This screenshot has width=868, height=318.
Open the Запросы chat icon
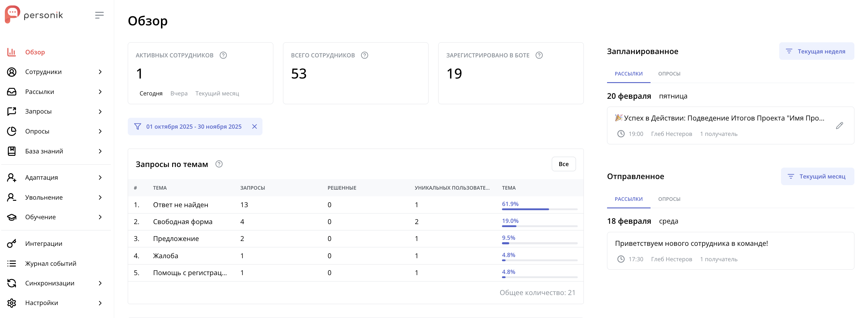tap(12, 111)
